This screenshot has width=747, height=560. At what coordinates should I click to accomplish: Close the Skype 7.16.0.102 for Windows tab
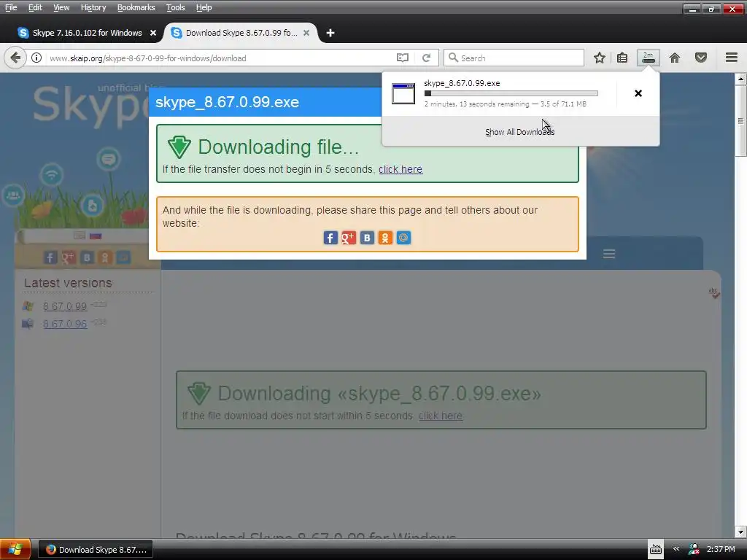(x=153, y=33)
